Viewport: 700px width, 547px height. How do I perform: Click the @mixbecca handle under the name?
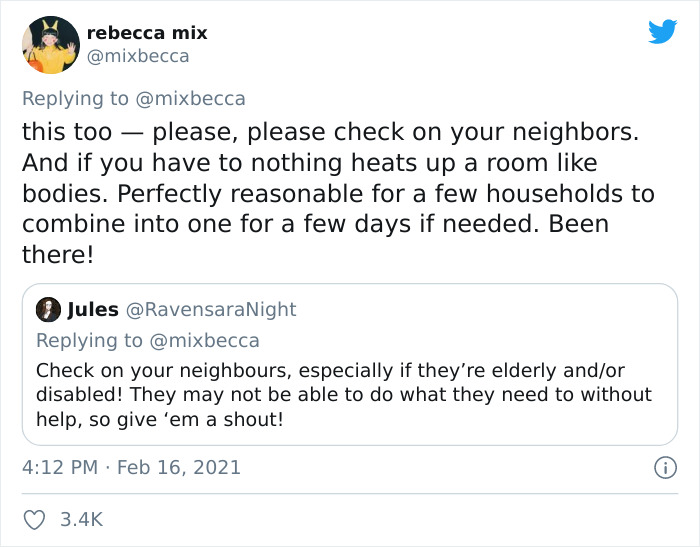[145, 56]
